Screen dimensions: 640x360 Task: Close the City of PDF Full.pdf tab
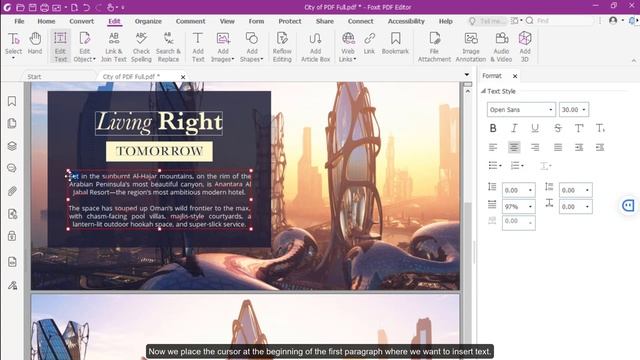[x=183, y=77]
